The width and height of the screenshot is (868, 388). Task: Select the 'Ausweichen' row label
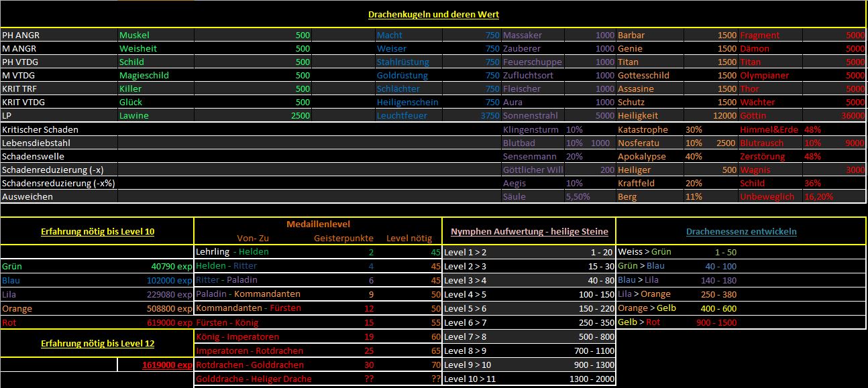(28, 196)
